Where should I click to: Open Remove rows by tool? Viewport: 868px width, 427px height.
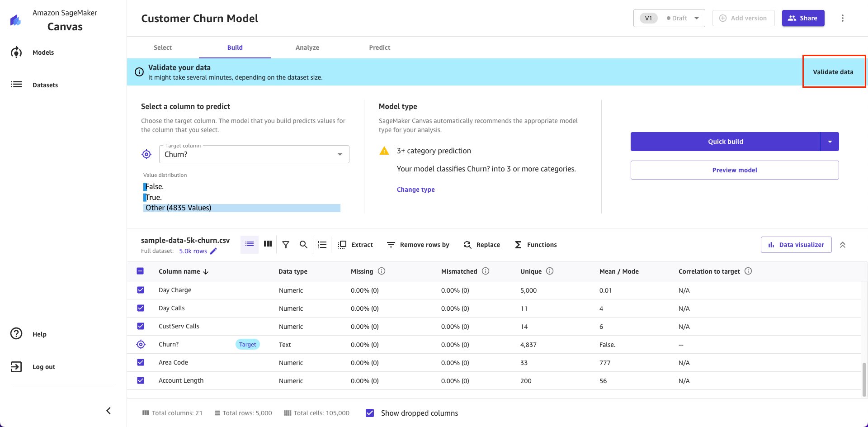[418, 245]
